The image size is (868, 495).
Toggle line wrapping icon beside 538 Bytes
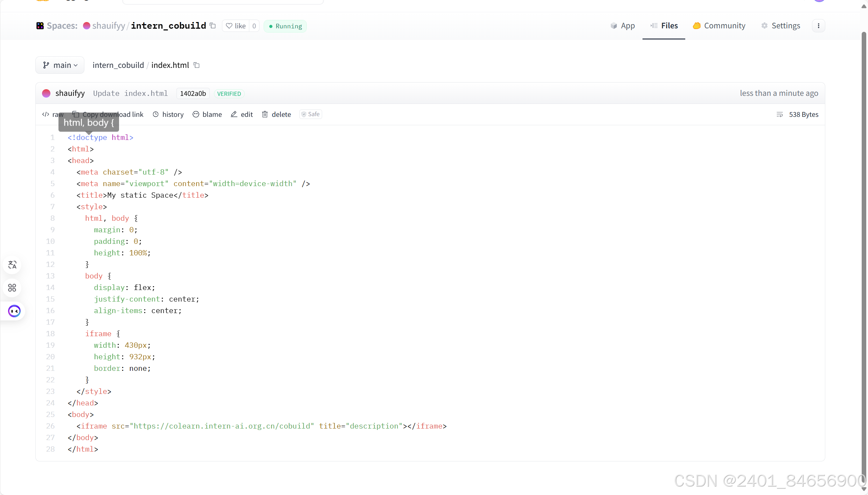(779, 114)
